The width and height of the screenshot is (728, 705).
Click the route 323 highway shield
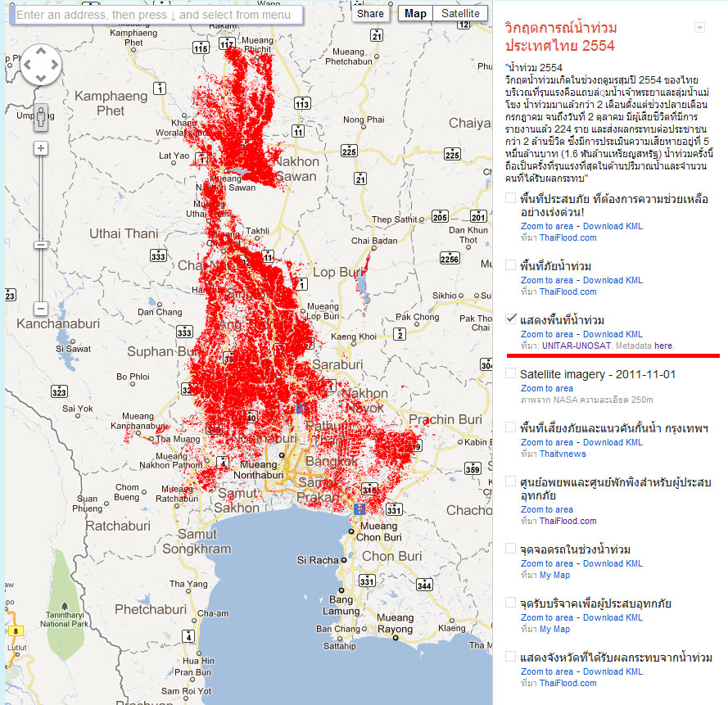(59, 391)
